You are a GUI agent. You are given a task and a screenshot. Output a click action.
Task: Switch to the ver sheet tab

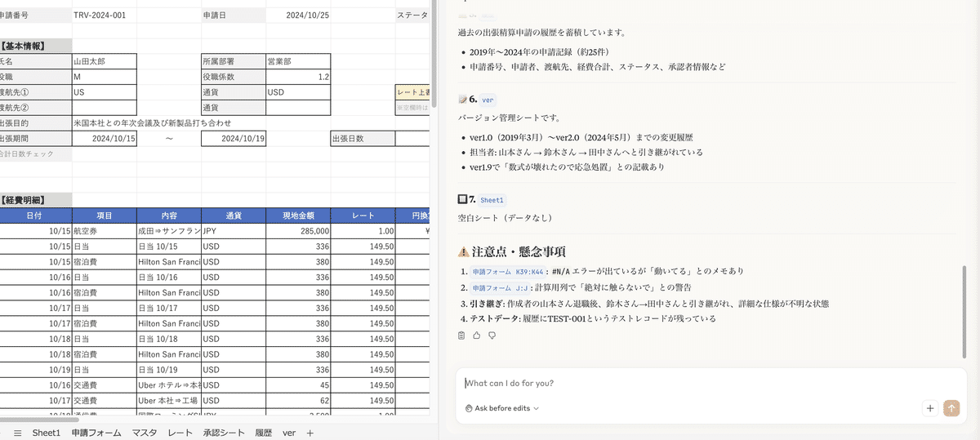coord(289,433)
